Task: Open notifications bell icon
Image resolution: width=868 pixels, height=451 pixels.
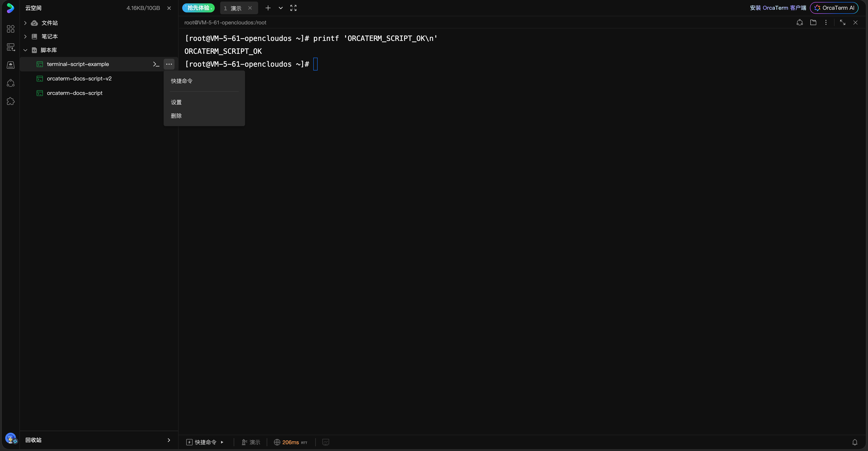Action: [x=855, y=442]
